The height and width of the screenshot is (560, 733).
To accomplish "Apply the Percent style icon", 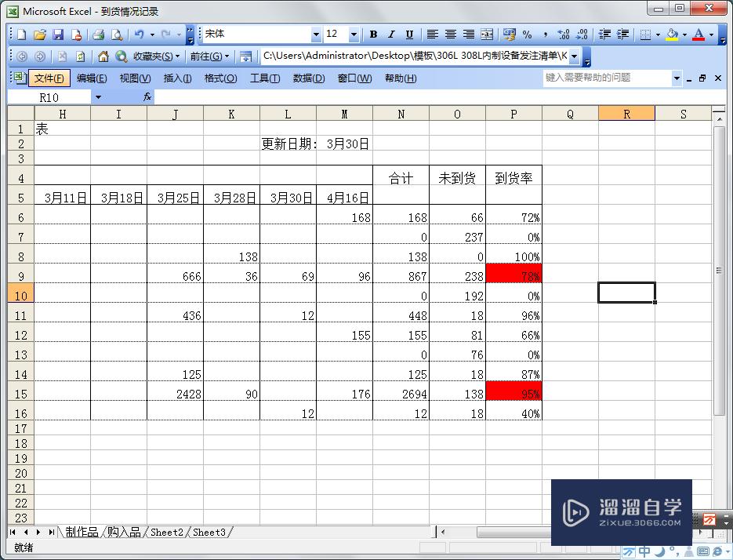I will [528, 34].
